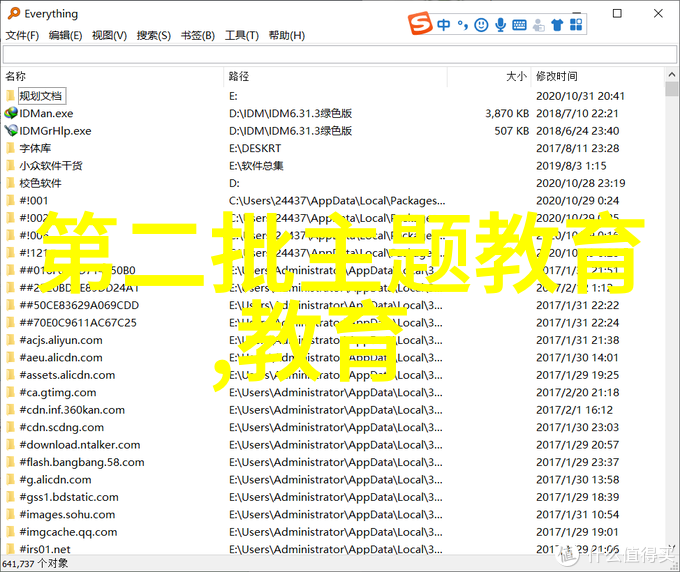Open the 书签(B) menu
The image size is (680, 572).
(x=198, y=36)
